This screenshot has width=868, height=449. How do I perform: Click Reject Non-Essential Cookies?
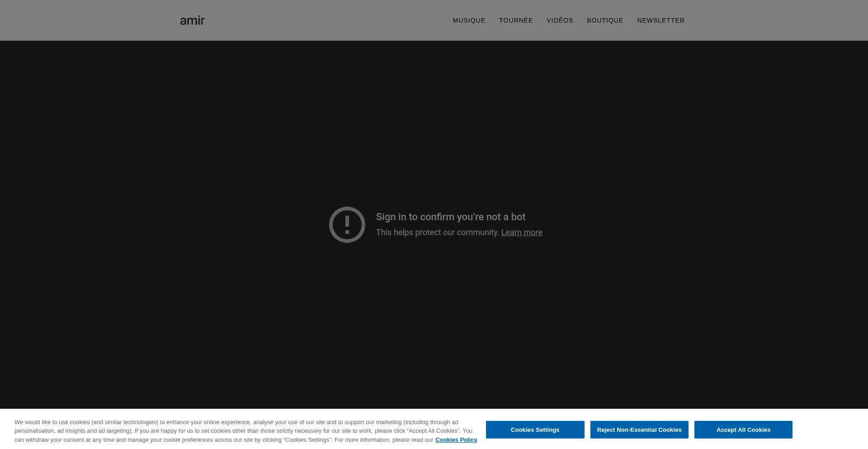pos(639,430)
